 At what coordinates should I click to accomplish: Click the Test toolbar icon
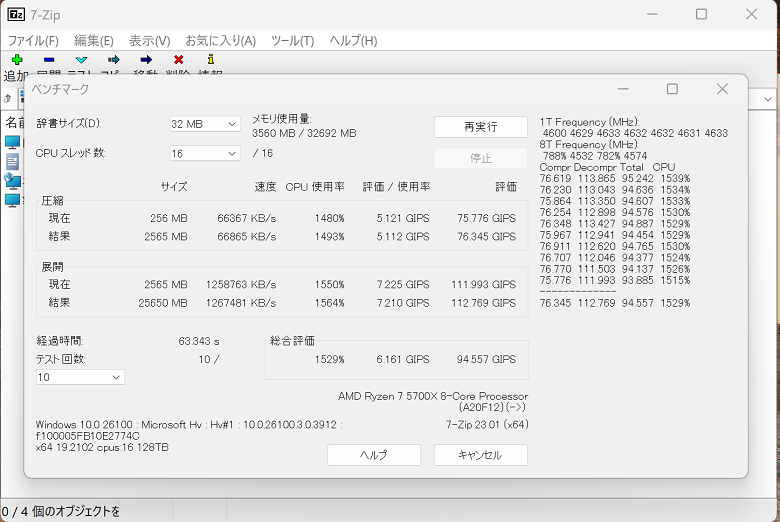coord(81,60)
